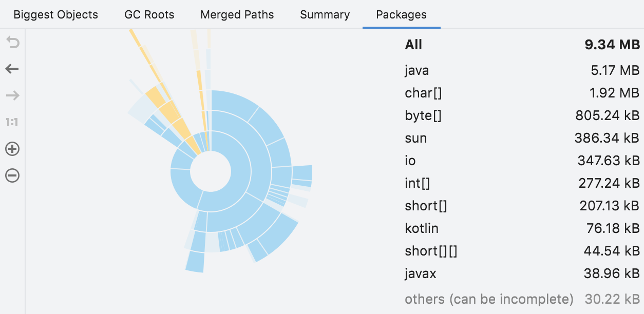Navigate forward in the chart history

(x=12, y=95)
